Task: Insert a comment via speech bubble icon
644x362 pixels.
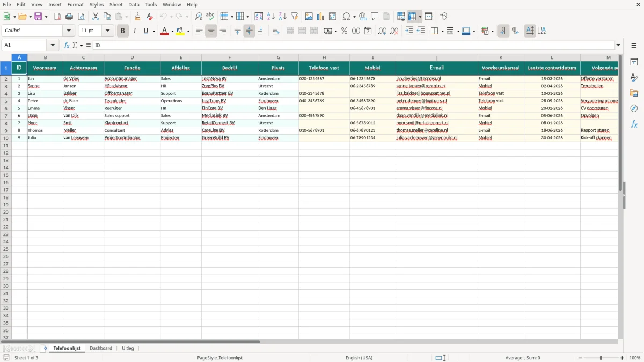Action: (375, 17)
